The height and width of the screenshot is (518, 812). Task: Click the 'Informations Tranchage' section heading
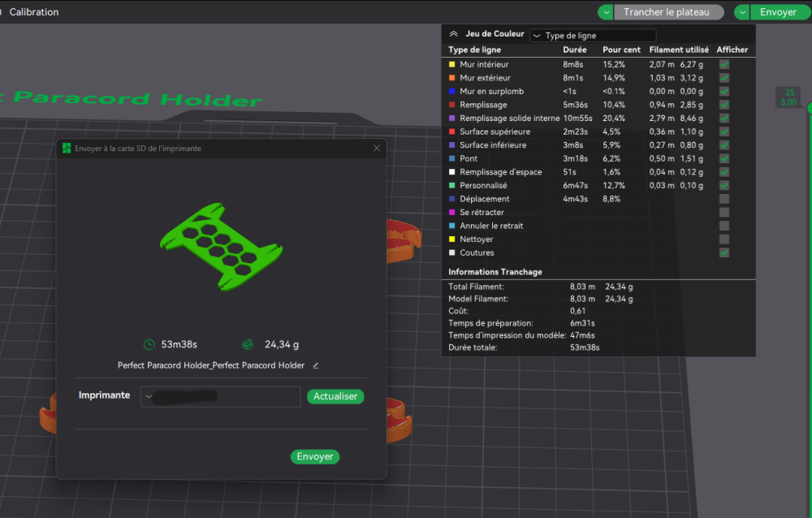(x=495, y=272)
